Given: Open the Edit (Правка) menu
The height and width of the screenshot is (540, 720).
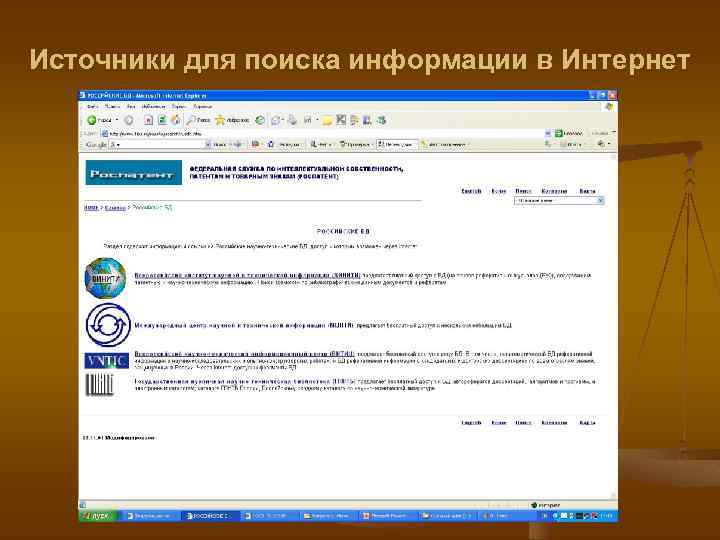Looking at the screenshot, I should (112, 107).
